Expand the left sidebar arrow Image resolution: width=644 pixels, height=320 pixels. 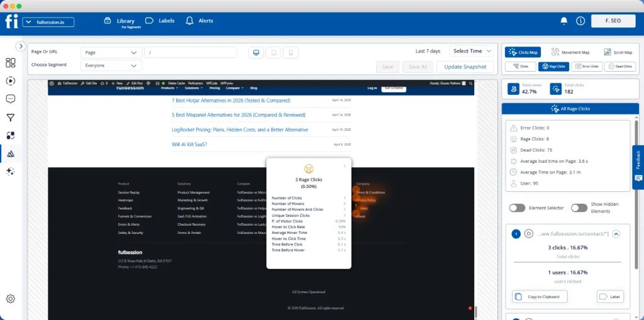coord(21,47)
